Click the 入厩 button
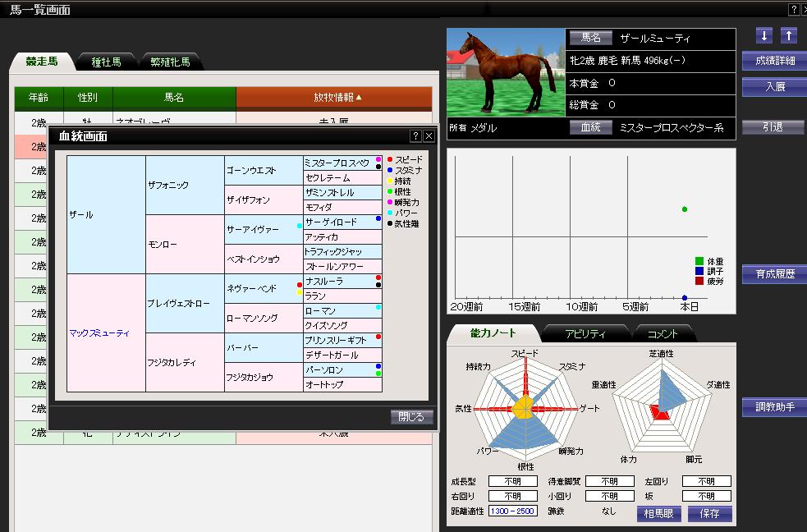The width and height of the screenshot is (807, 532). 775,86
